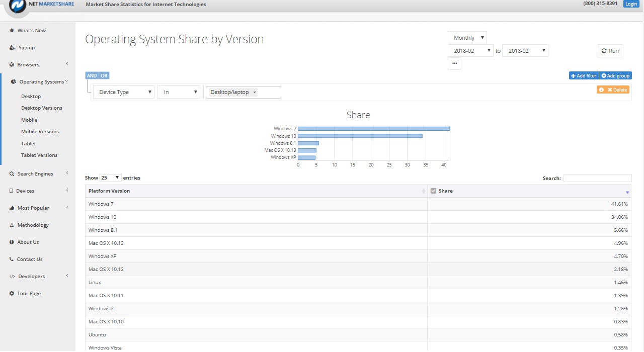Expand the Most Popular menu chevron
The height and width of the screenshot is (352, 644).
tap(67, 208)
